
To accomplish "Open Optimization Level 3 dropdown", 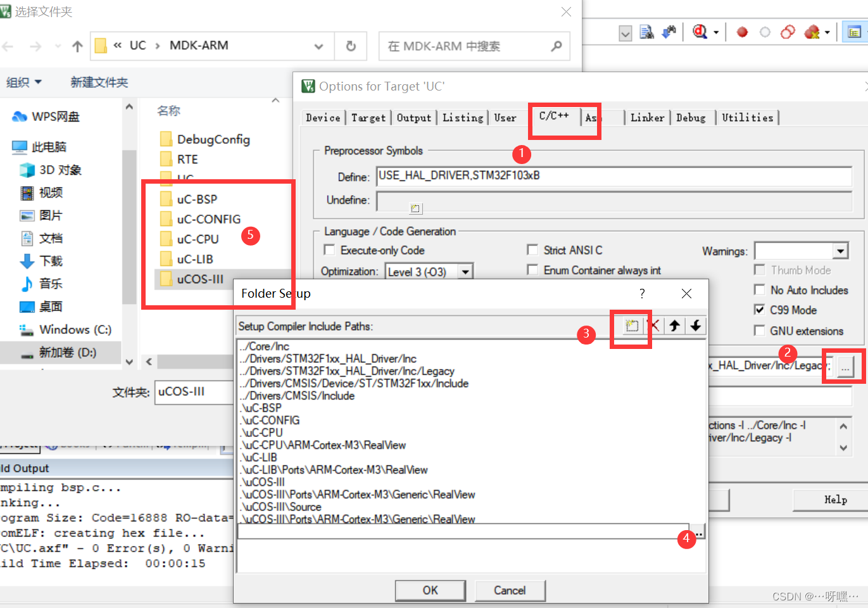I will click(x=465, y=272).
